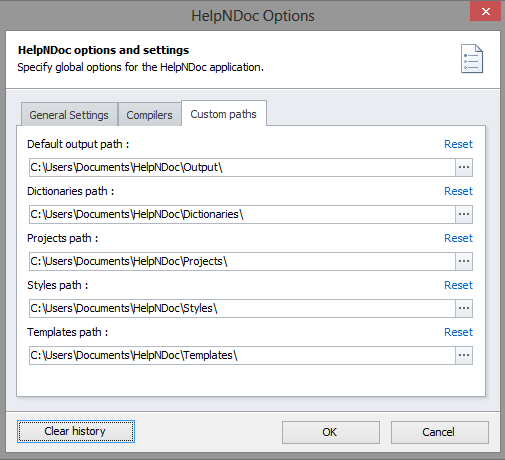The image size is (505, 460).
Task: Close the HelpNDoc Options window
Action: coord(485,11)
